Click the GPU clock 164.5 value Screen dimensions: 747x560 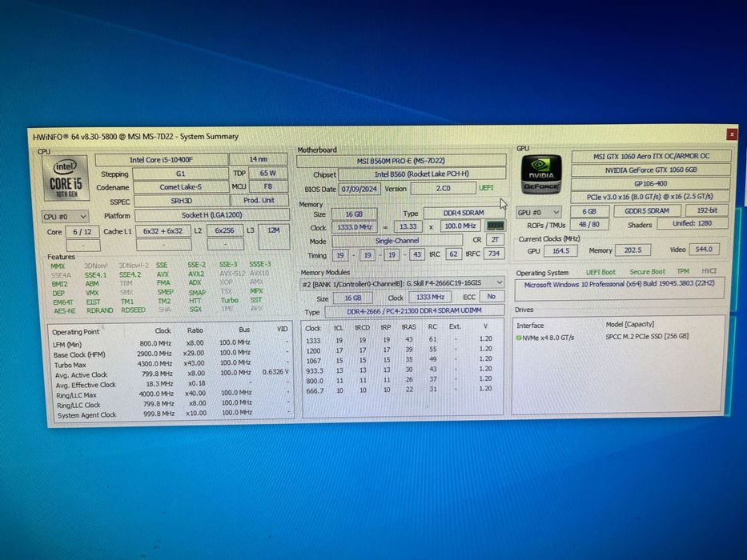[560, 250]
